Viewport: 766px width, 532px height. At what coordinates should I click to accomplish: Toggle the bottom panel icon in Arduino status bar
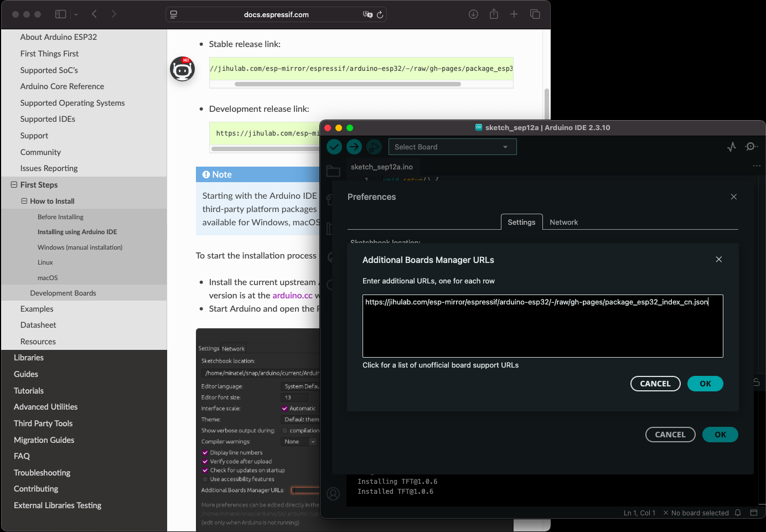pos(753,513)
